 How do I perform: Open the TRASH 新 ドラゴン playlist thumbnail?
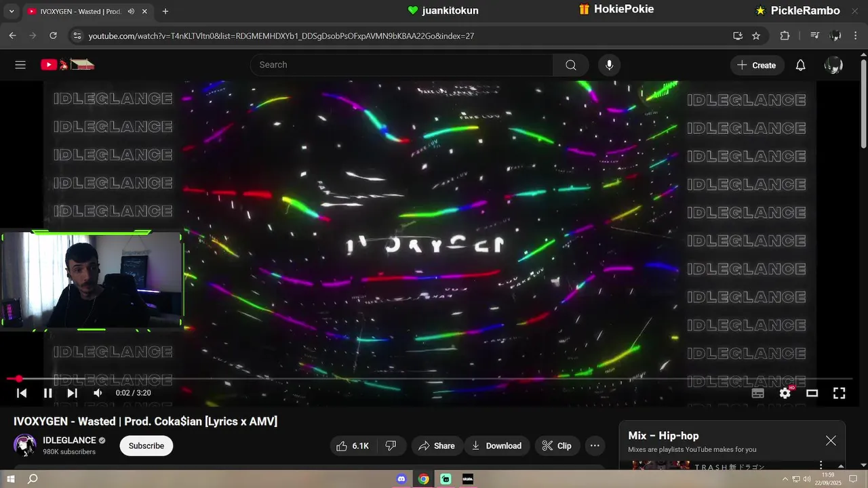point(661,466)
